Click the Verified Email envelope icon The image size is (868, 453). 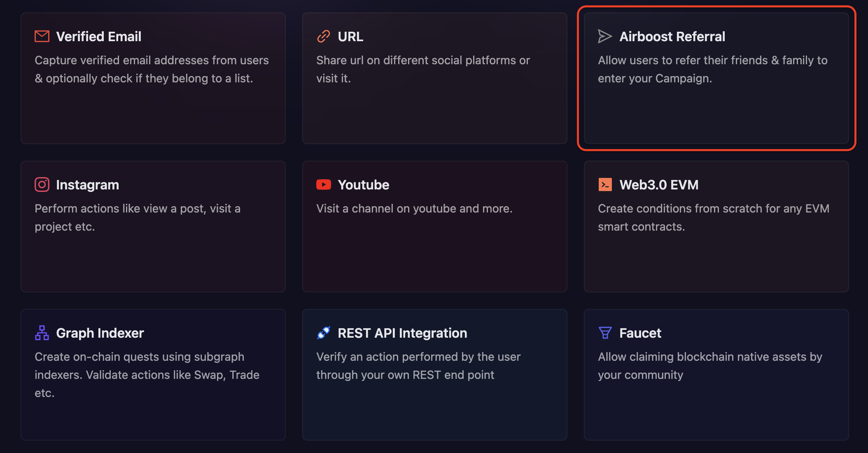[x=42, y=36]
